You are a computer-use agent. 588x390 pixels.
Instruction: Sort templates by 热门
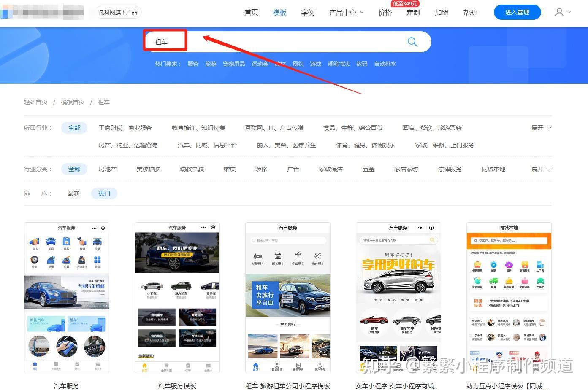pos(104,194)
